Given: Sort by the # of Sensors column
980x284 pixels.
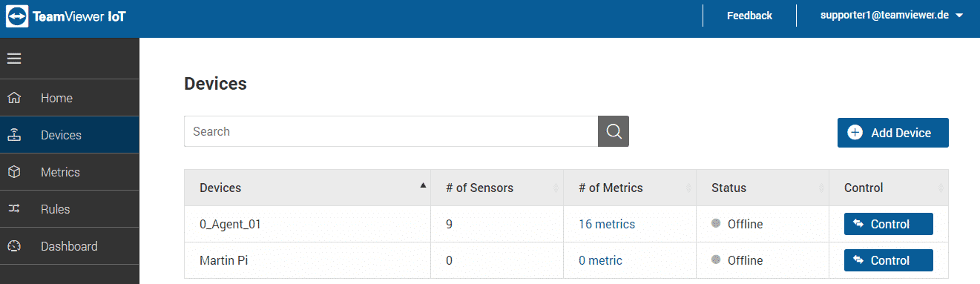Looking at the screenshot, I should tap(497, 188).
